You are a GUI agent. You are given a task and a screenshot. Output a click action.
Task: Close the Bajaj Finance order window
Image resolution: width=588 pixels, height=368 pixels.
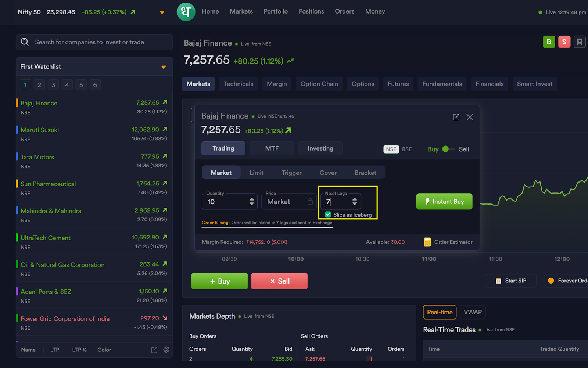click(x=470, y=117)
